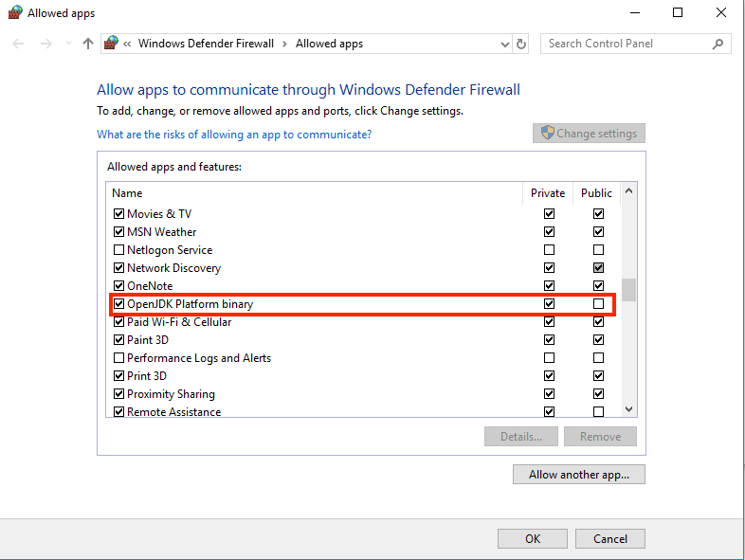Click the firewall icon in the address bar
The height and width of the screenshot is (560, 745).
[x=111, y=44]
